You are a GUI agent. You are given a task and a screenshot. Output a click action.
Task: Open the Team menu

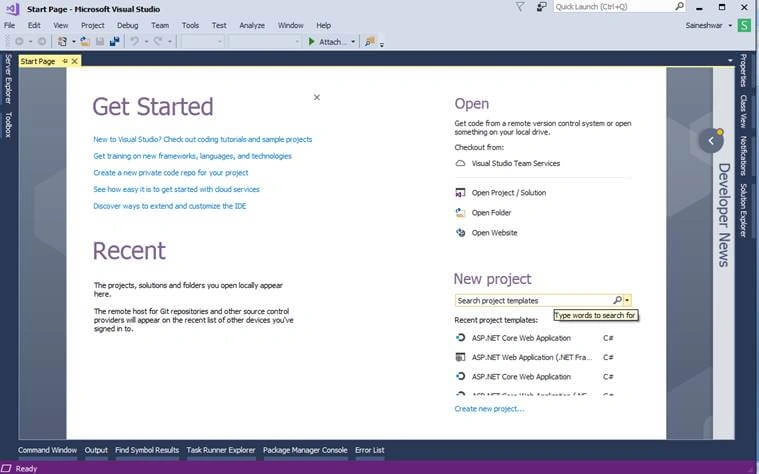point(160,25)
